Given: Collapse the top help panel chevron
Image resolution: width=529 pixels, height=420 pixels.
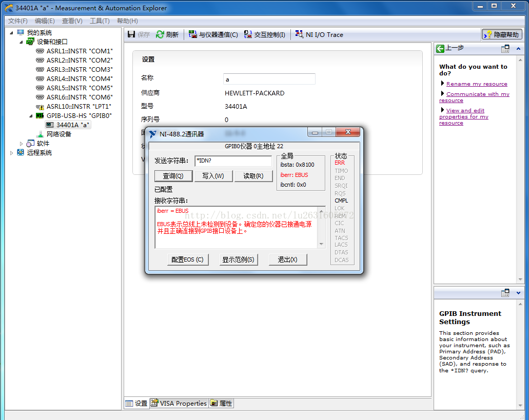Looking at the screenshot, I should [x=518, y=49].
